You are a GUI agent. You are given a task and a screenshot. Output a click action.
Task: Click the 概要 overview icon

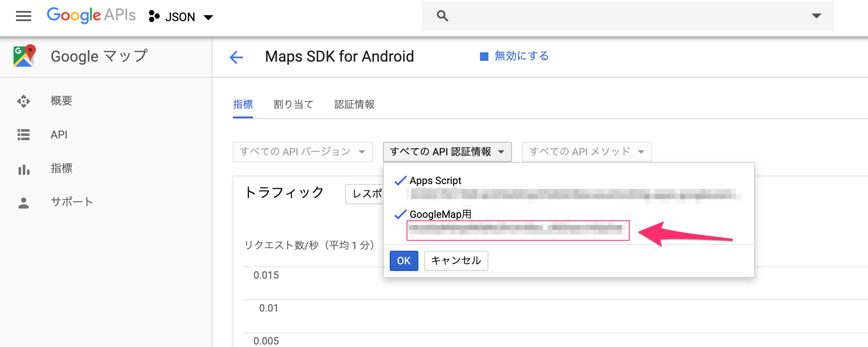click(x=24, y=101)
